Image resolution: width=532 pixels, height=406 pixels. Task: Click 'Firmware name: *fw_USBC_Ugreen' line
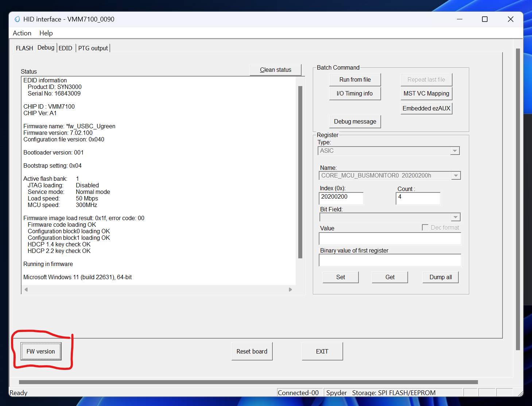click(69, 126)
